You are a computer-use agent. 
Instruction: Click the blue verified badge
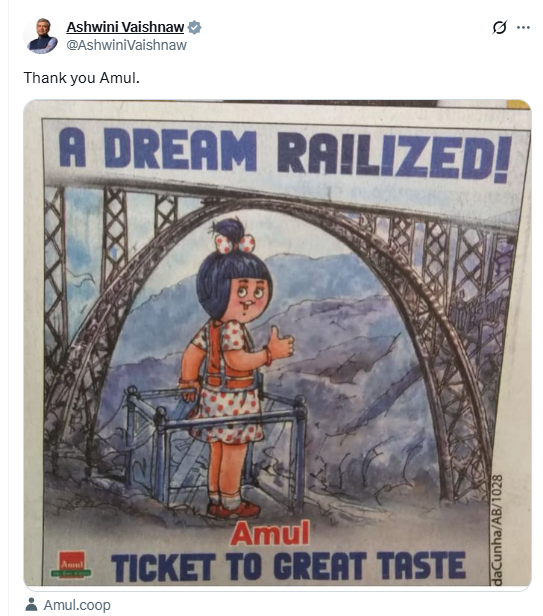pyautogui.click(x=194, y=28)
